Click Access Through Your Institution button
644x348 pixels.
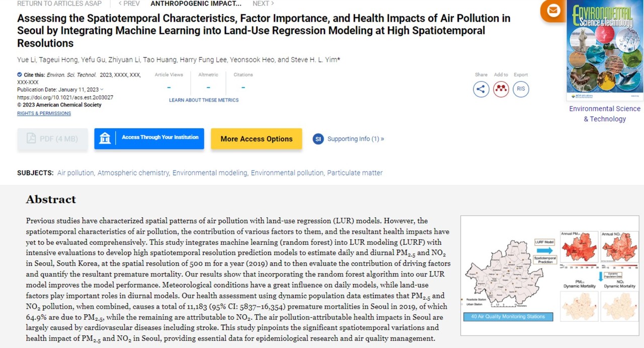pos(160,137)
